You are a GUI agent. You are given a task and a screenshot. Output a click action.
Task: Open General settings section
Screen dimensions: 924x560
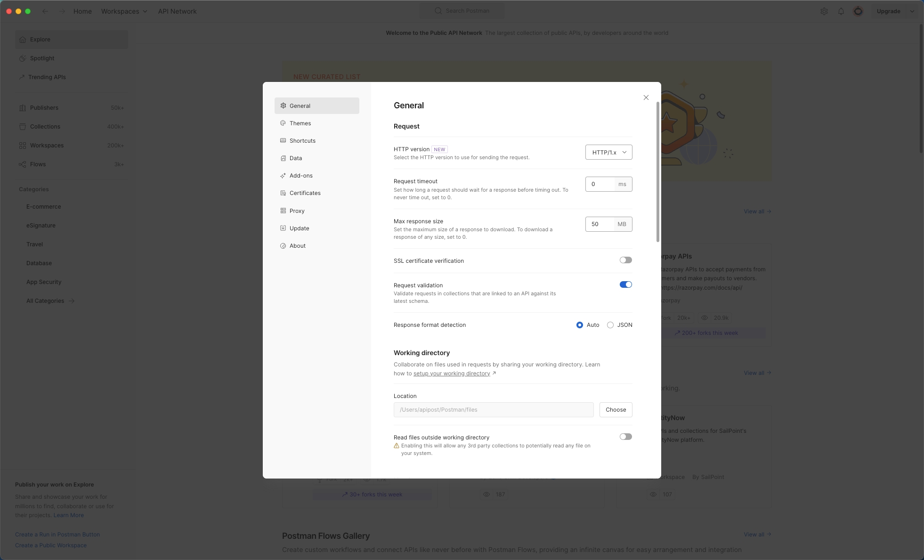click(x=316, y=106)
